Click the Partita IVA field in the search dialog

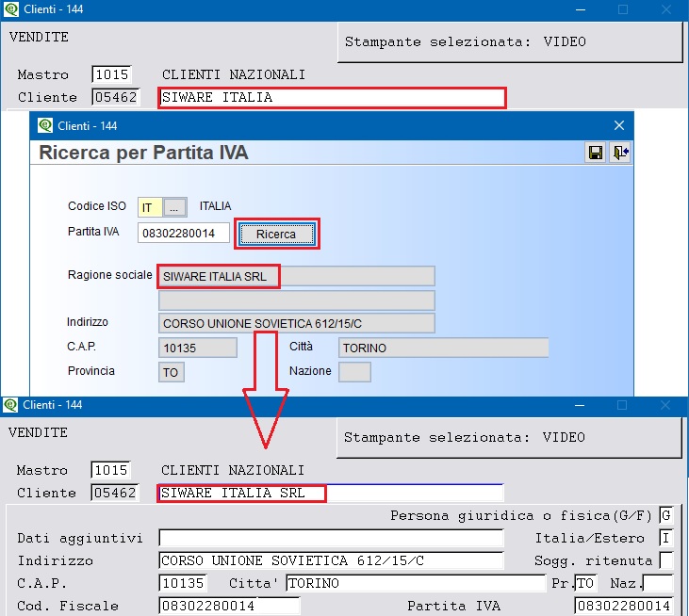pos(183,233)
